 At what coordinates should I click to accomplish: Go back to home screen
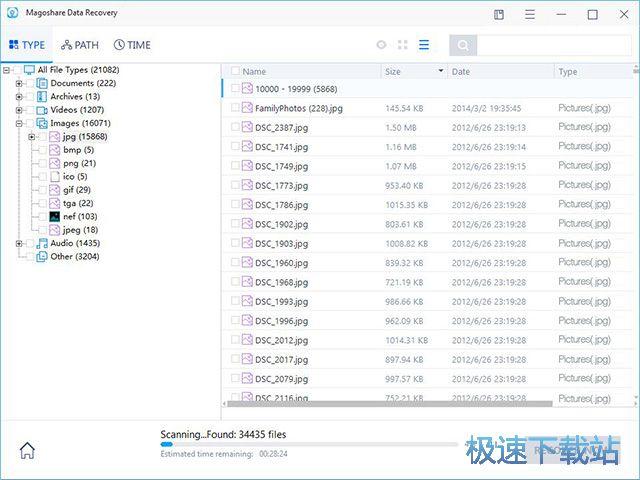pyautogui.click(x=27, y=451)
